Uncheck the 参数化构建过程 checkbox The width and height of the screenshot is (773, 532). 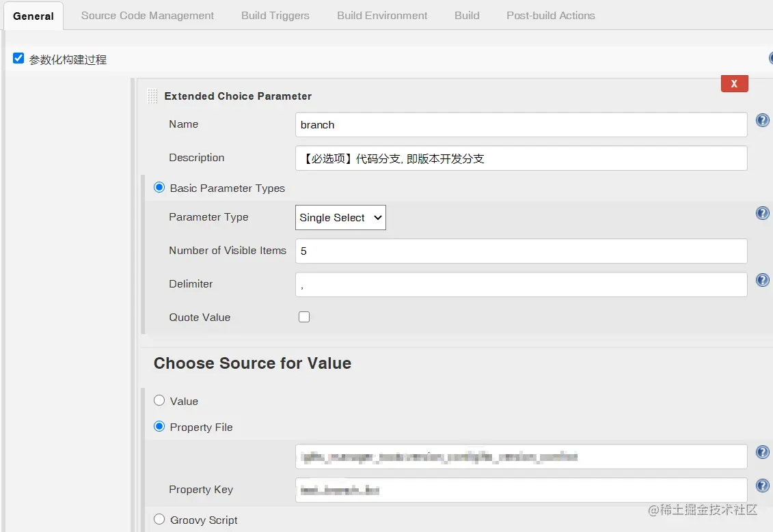point(18,59)
